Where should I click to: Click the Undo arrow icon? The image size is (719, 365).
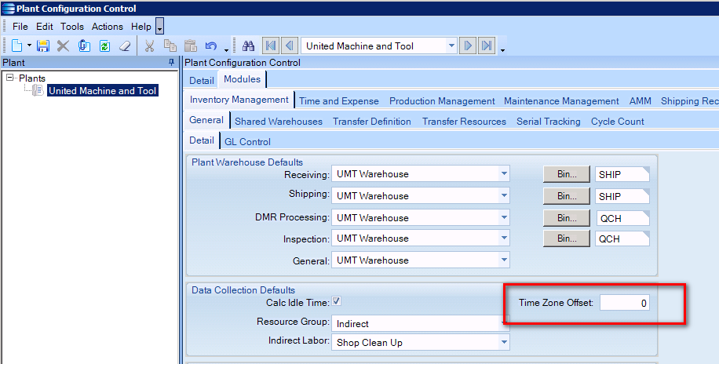click(x=211, y=46)
